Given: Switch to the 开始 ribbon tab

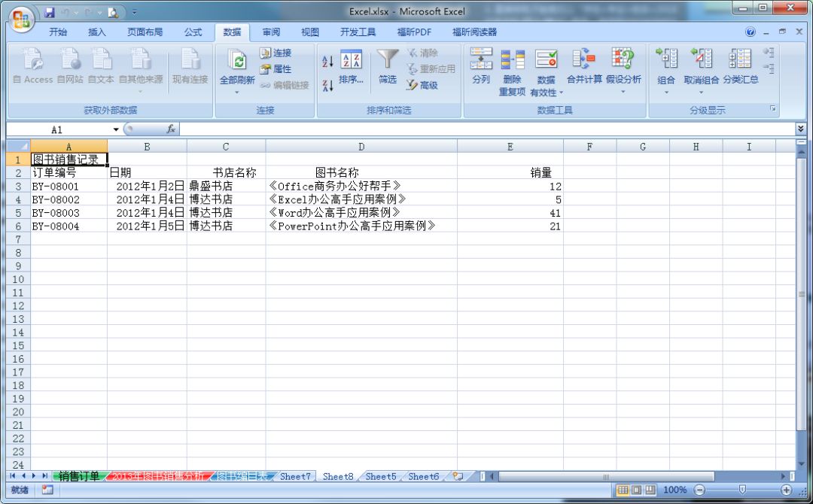Looking at the screenshot, I should [x=58, y=32].
